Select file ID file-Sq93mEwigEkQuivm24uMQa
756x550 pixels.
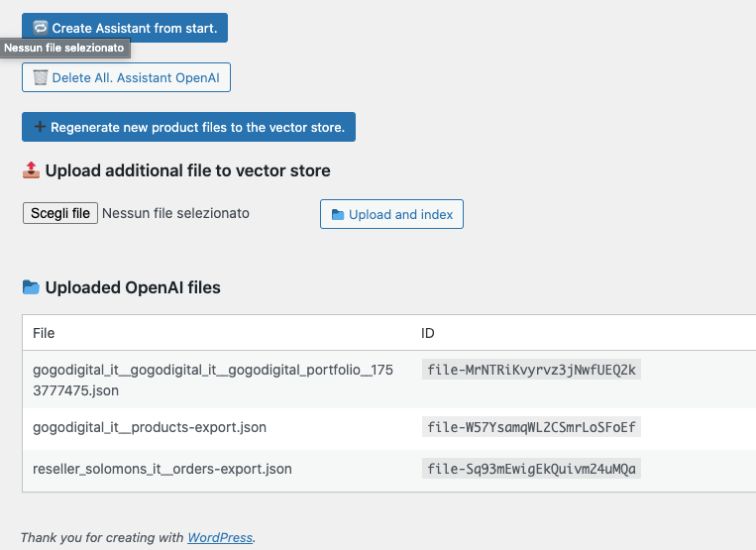point(531,469)
